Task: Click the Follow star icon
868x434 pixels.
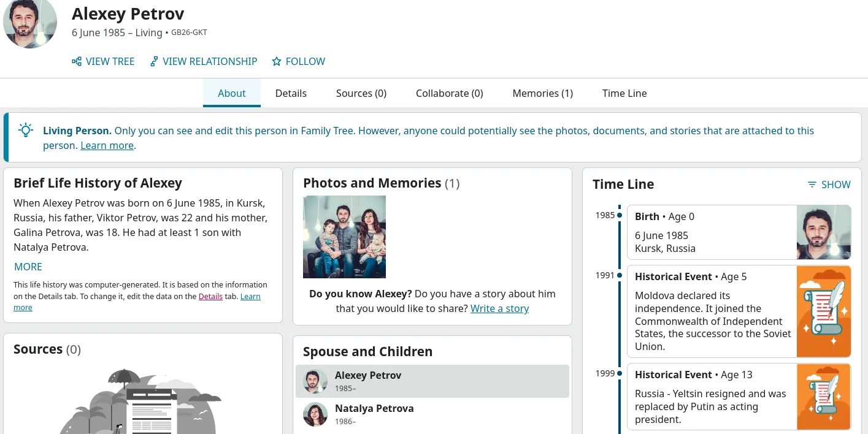Action: coord(277,61)
